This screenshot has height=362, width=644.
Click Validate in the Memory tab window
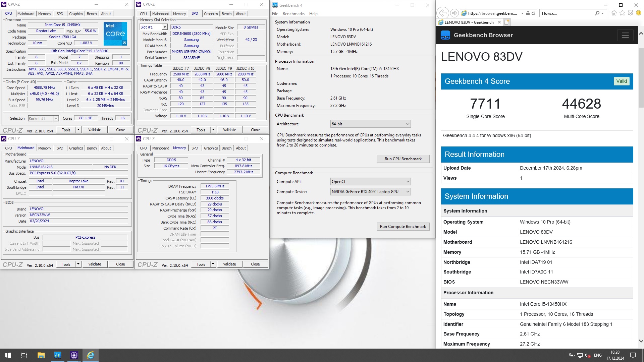click(229, 264)
